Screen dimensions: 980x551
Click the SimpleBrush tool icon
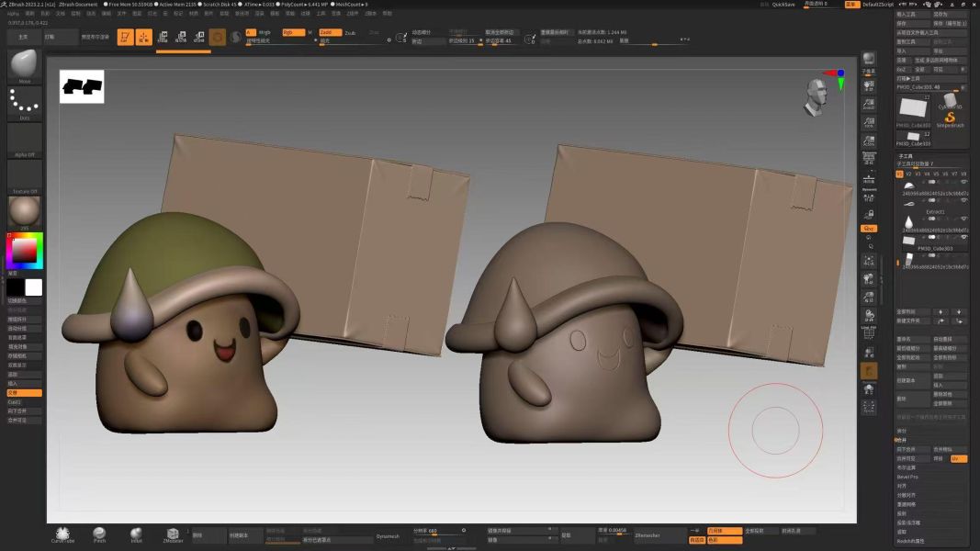tap(950, 118)
